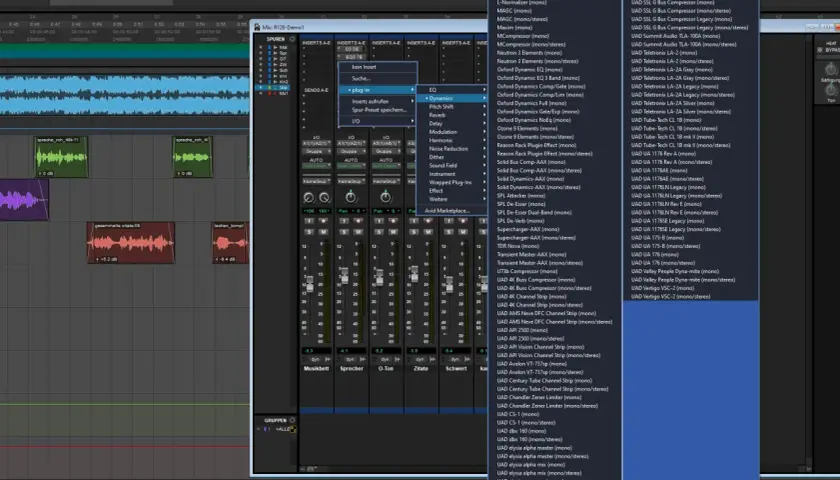Click the arrow icon beside dyn on Sprecher
This screenshot has height=480, width=840.
point(363,359)
